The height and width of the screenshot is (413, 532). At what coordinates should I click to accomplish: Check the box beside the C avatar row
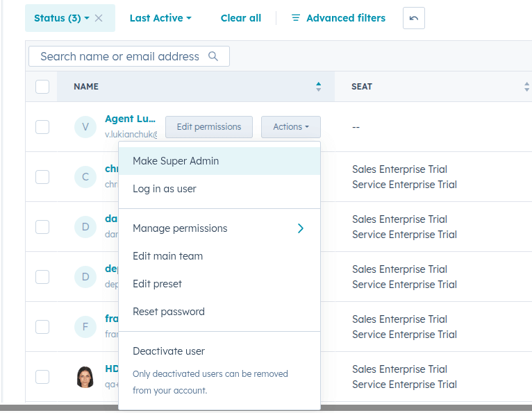pyautogui.click(x=42, y=177)
